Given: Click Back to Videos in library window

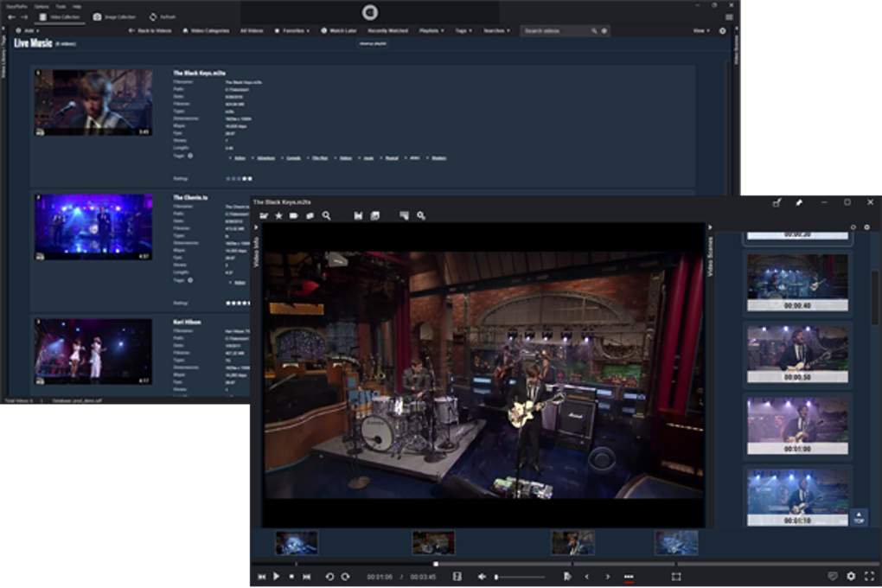Looking at the screenshot, I should click(150, 31).
